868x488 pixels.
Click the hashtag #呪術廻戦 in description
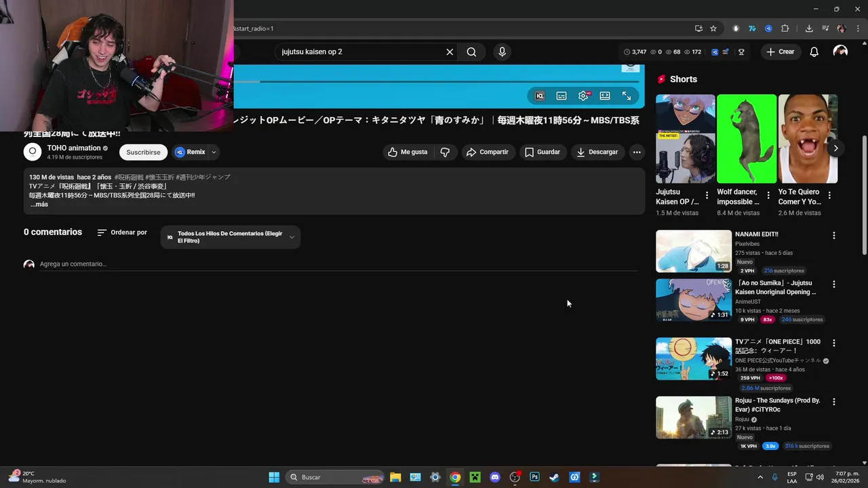point(128,177)
